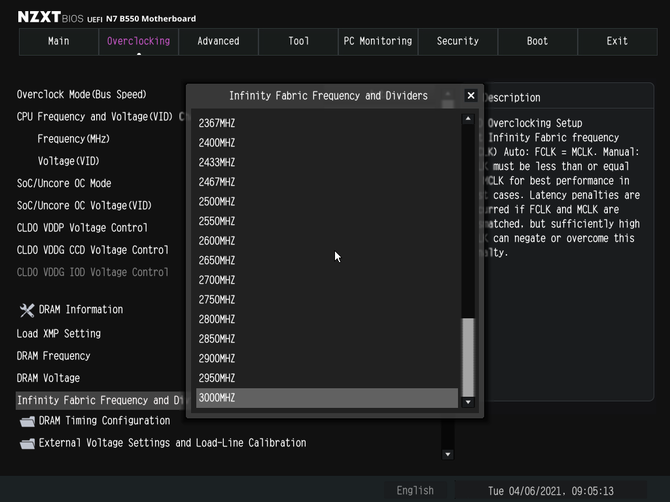Viewport: 670px width, 502px height.
Task: Click the date and time display
Action: pyautogui.click(x=551, y=491)
